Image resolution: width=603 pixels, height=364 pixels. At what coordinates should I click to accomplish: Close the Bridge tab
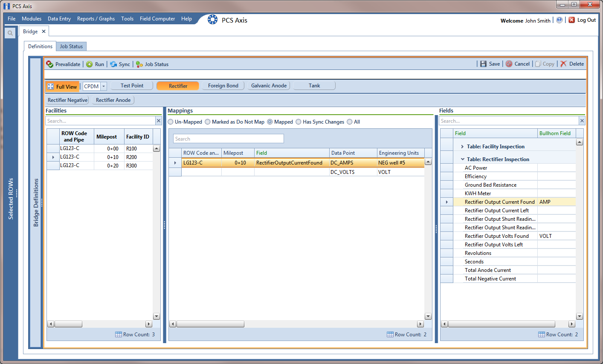[x=43, y=32]
